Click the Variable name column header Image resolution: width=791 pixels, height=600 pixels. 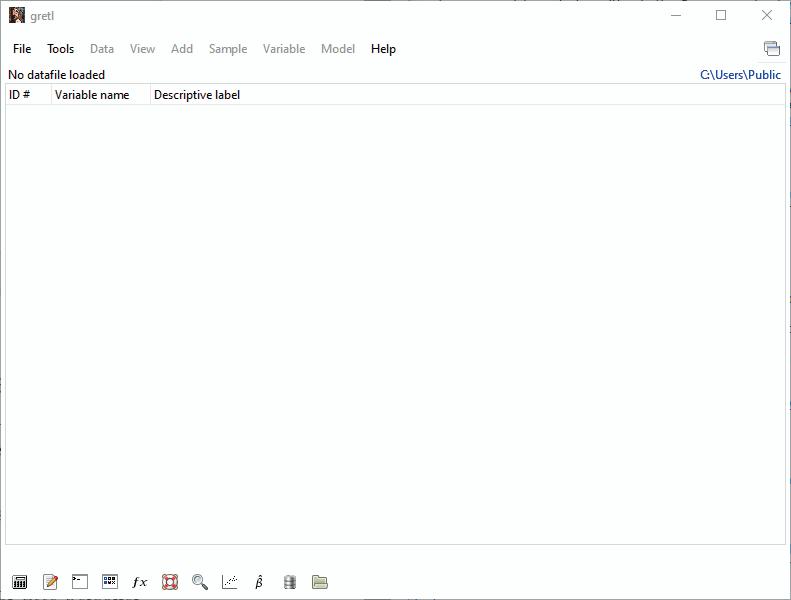coord(100,95)
